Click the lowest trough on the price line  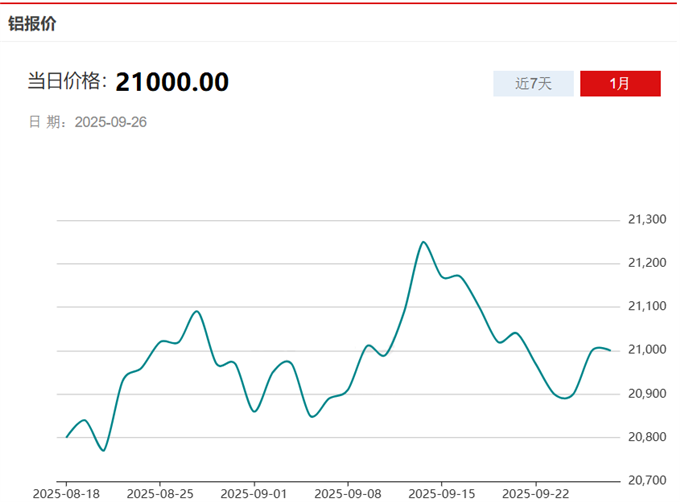(x=103, y=450)
